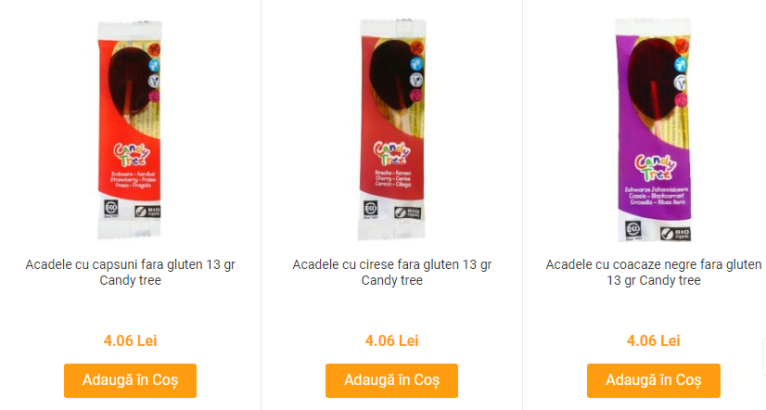Click the 4.06 Lei price under coacaze negre

pos(654,341)
